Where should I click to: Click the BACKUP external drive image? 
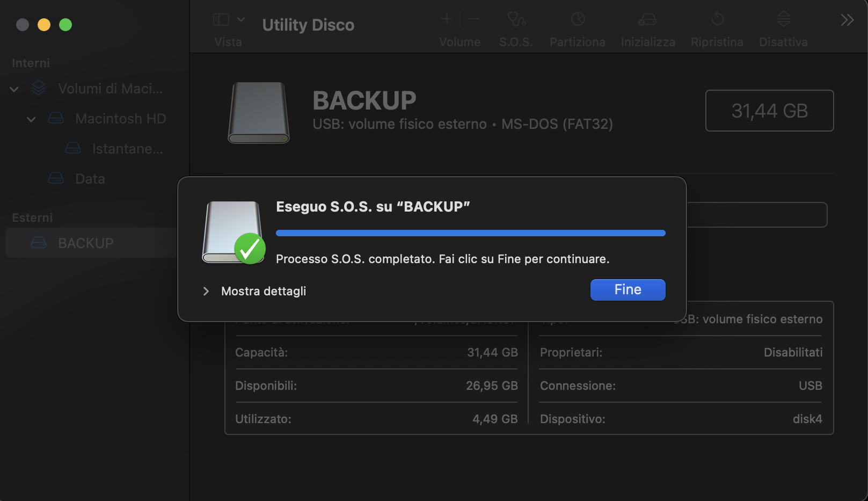click(259, 113)
